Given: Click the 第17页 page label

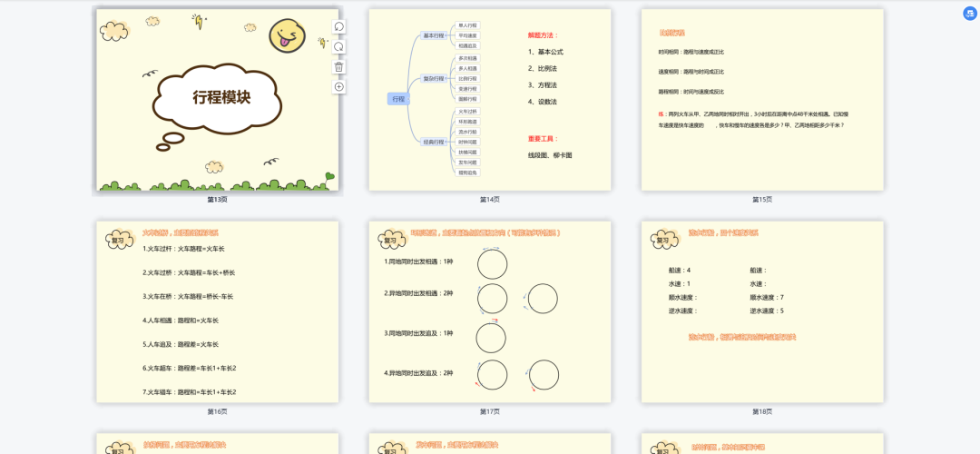Looking at the screenshot, I should pos(490,411).
